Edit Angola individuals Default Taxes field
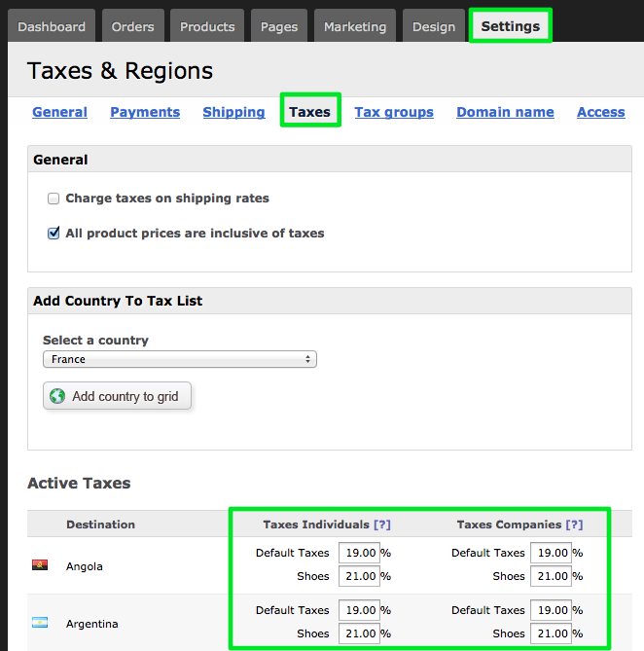 pos(359,553)
